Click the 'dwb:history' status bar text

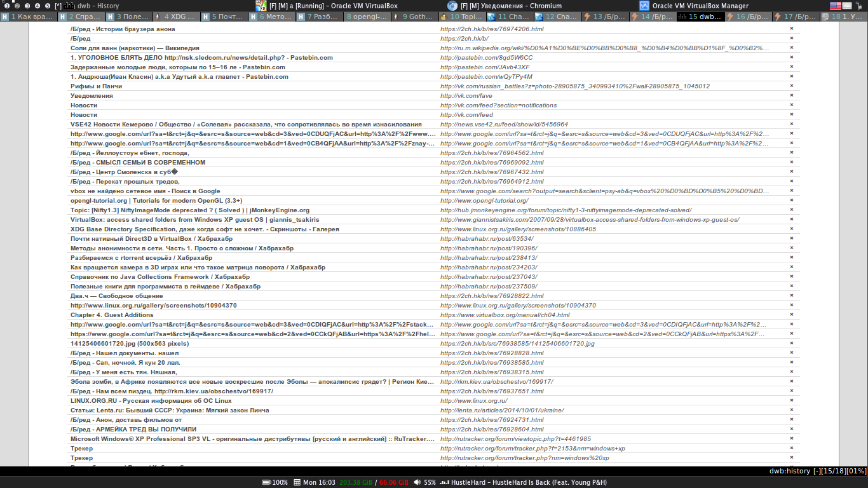(790, 471)
